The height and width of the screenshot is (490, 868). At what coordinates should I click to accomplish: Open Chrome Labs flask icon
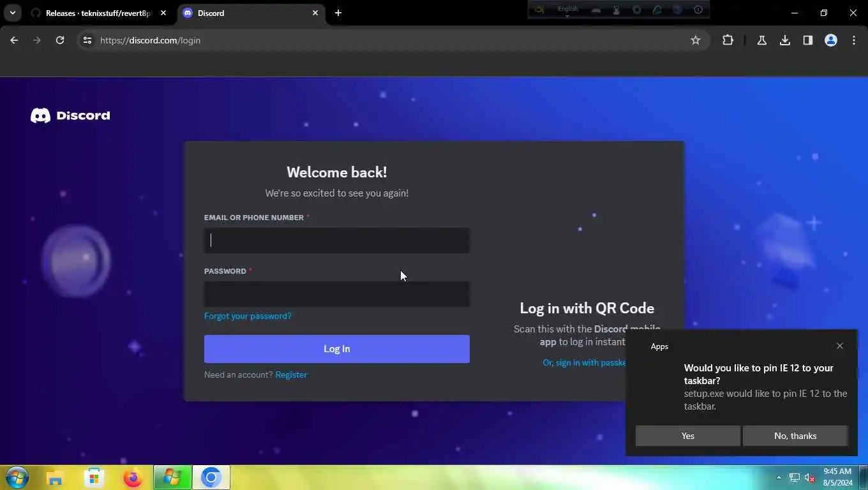tap(761, 40)
